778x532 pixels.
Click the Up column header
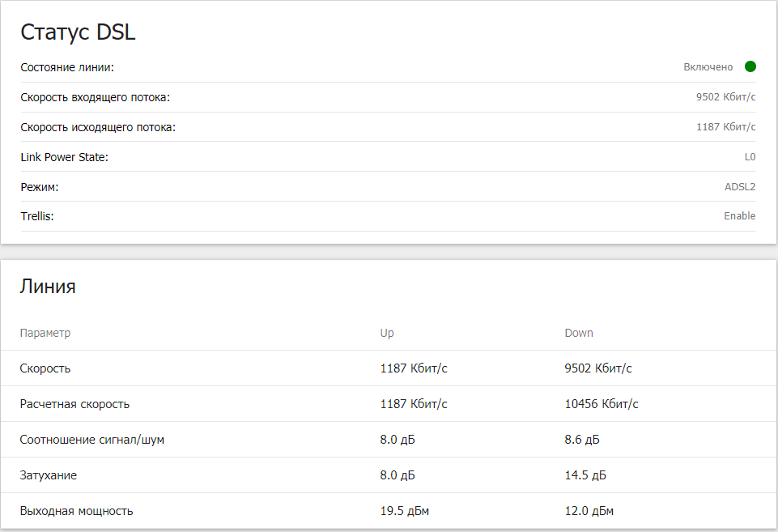pyautogui.click(x=387, y=333)
